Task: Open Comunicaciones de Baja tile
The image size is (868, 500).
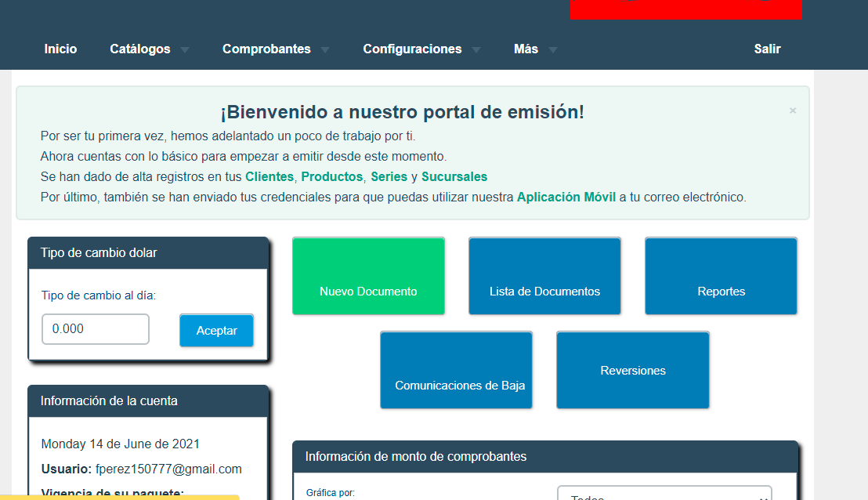Action: 456,370
